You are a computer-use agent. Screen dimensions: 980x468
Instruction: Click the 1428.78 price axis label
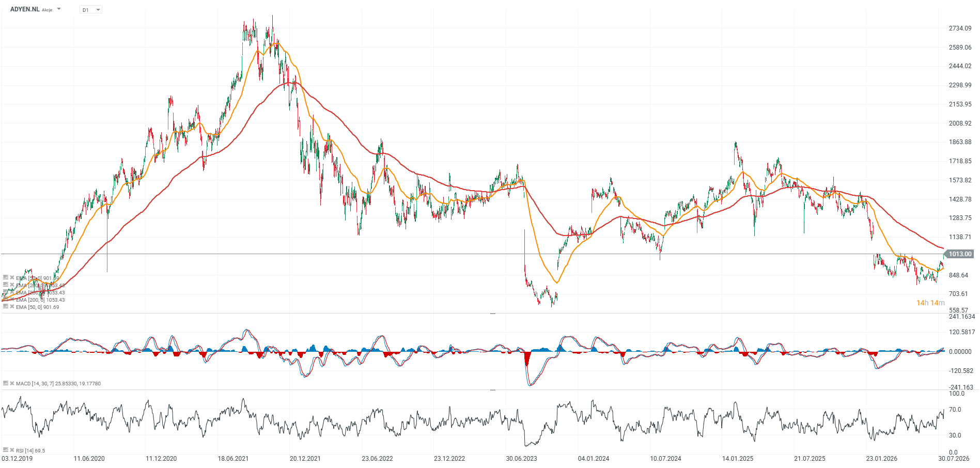click(x=960, y=199)
